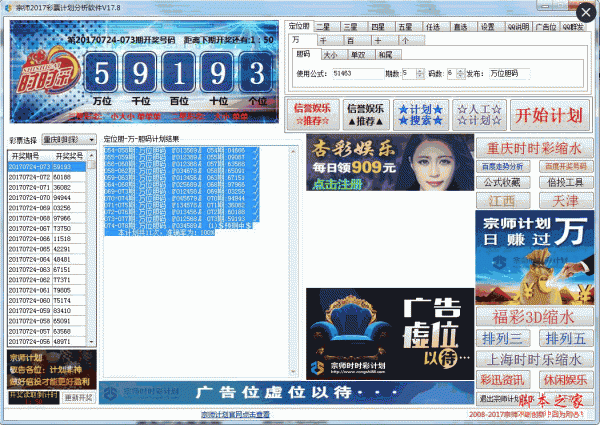
Task: Click the 重庆时时彩缩水 button
Action: 535,148
